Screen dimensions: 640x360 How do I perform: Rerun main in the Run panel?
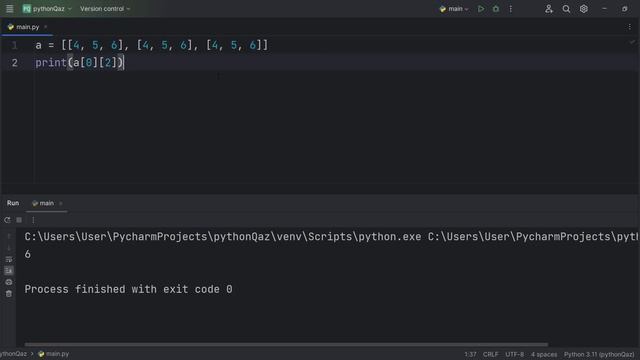pos(7,220)
